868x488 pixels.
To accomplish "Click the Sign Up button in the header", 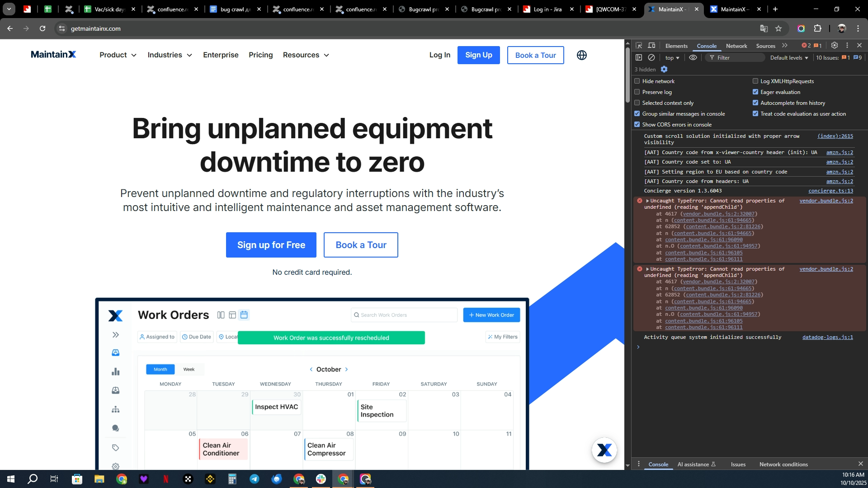I will coord(479,55).
